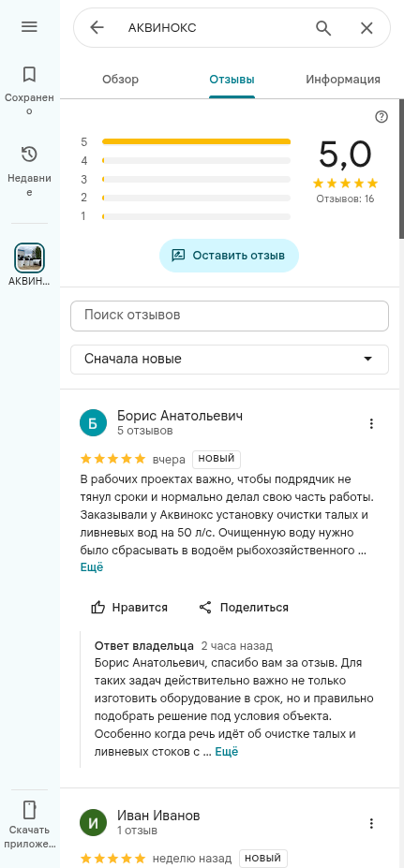Viewport: 404px width, 868px height.
Task: Switch to the Информация tab
Action: tap(343, 80)
